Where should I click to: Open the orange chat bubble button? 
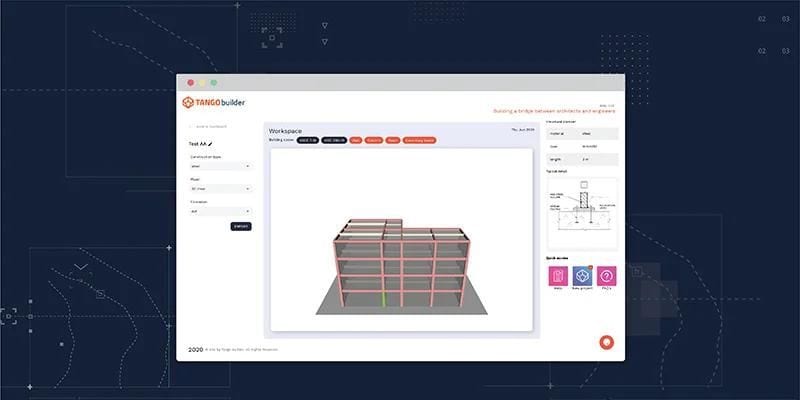(x=607, y=342)
